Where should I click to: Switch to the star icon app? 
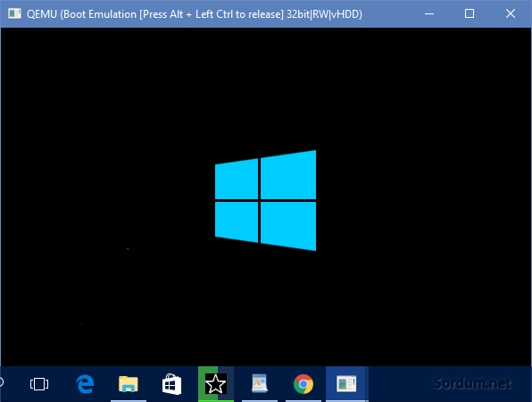coord(216,384)
